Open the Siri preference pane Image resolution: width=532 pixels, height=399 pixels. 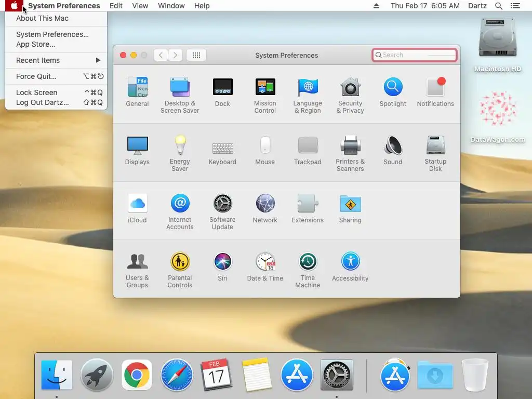pyautogui.click(x=222, y=267)
